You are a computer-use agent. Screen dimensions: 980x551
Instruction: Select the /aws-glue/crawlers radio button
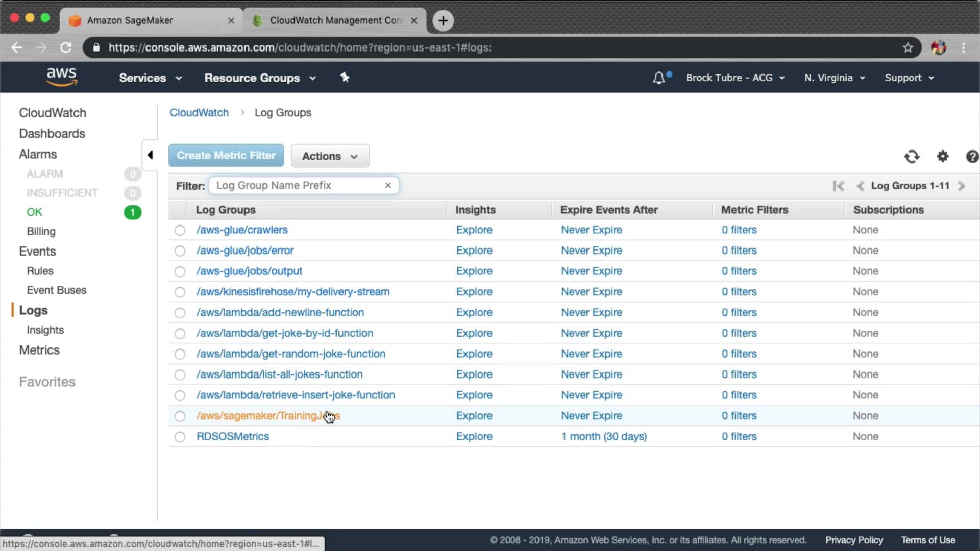tap(180, 230)
